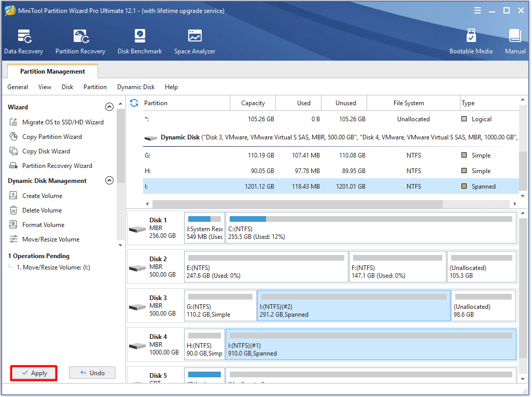
Task: Select the G:(NTFS) simple volume on Disk 3
Action: (220, 305)
